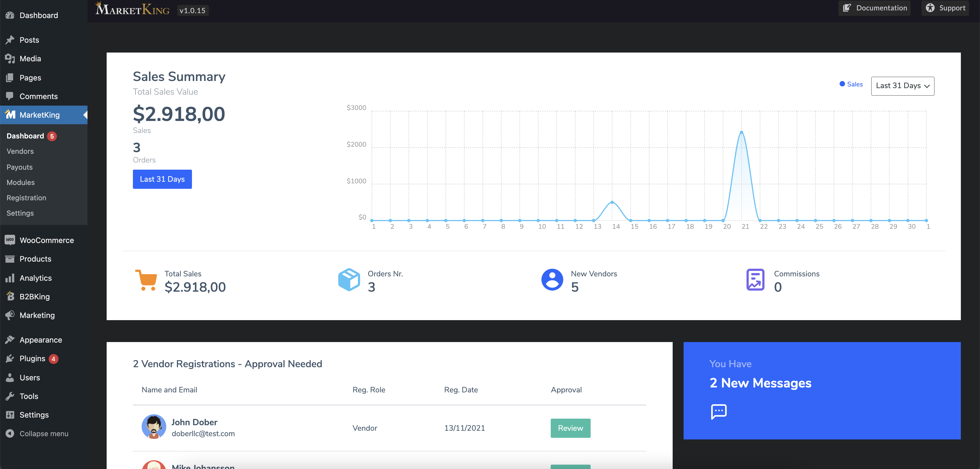Open the Vendors submenu item
980x469 pixels.
pyautogui.click(x=20, y=151)
